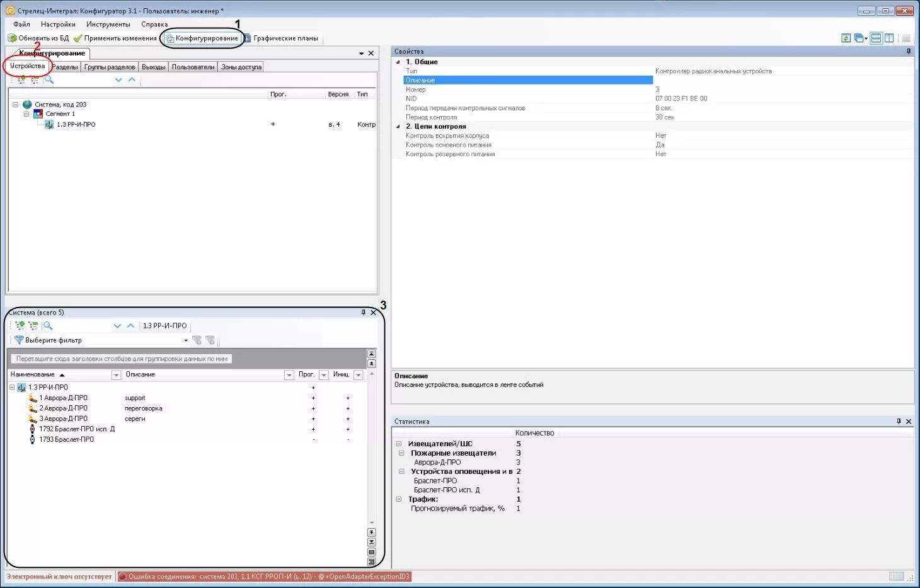Screen dimensions: 920x588
Task: Click 'Обновить из БД' toolbar icon
Action: click(x=12, y=38)
